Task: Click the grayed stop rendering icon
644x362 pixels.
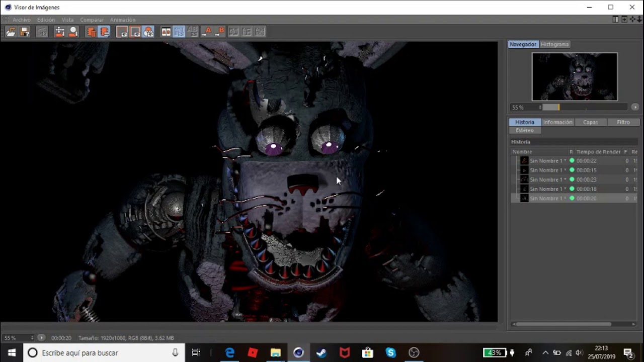Action: (x=42, y=32)
